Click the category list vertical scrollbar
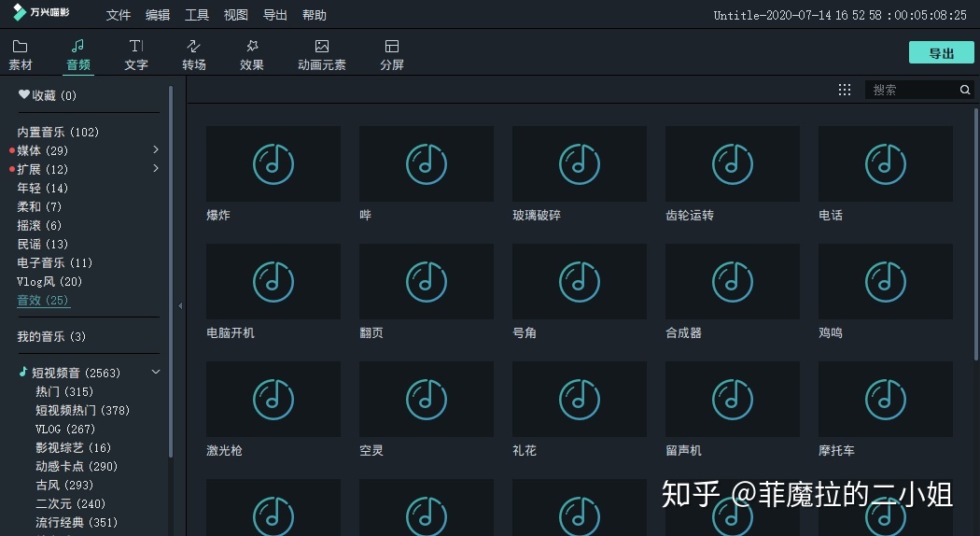 [171, 272]
